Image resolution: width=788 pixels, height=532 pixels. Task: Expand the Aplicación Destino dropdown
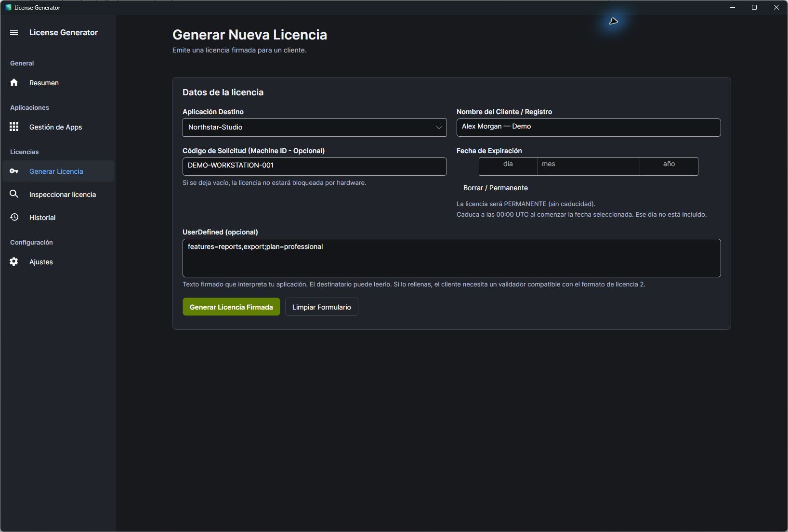[x=315, y=128]
